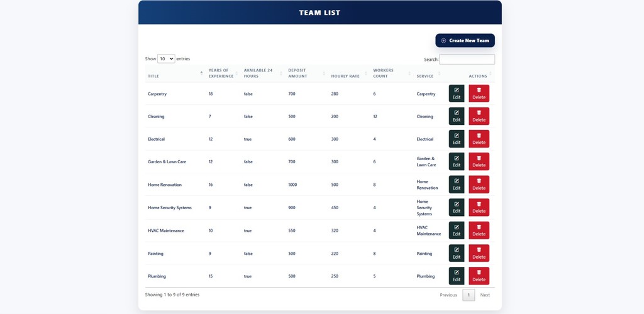Delete the Painting team
Viewport: 644px width, 314px height.
[479, 253]
